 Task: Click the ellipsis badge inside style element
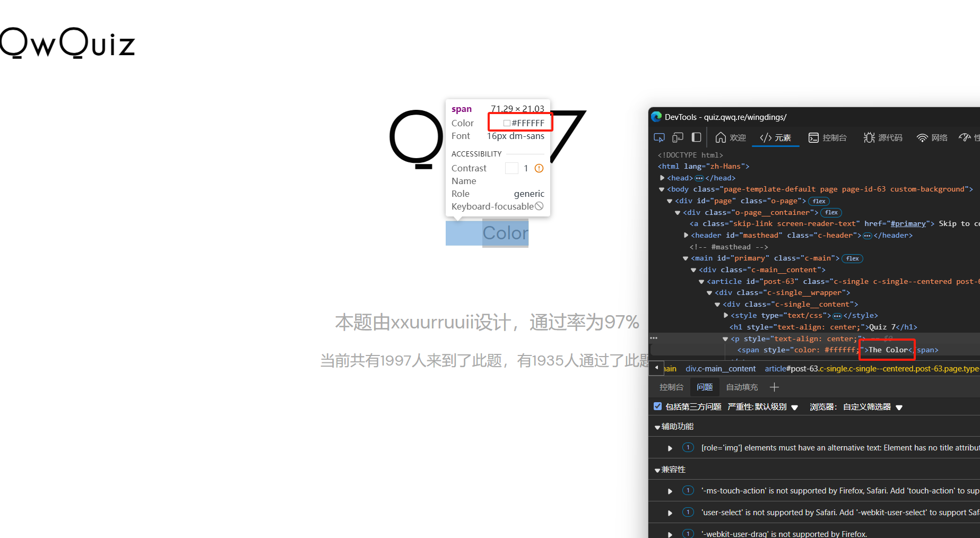tap(837, 316)
